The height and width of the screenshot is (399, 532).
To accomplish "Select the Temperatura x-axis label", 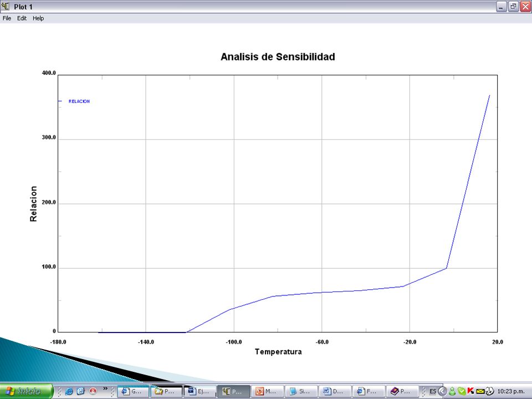I will 278,352.
